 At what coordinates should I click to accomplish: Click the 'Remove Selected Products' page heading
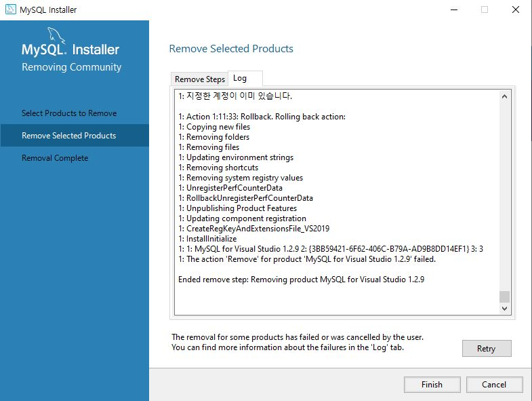231,49
